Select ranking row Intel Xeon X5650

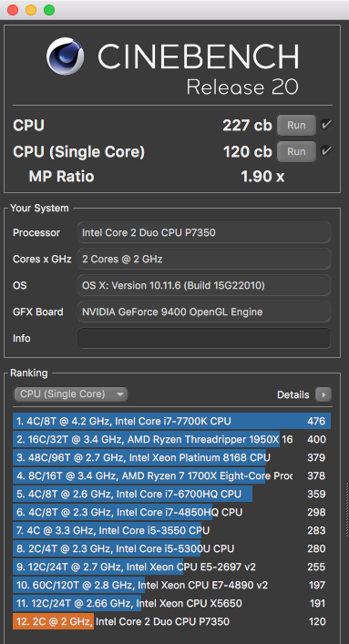point(172,603)
